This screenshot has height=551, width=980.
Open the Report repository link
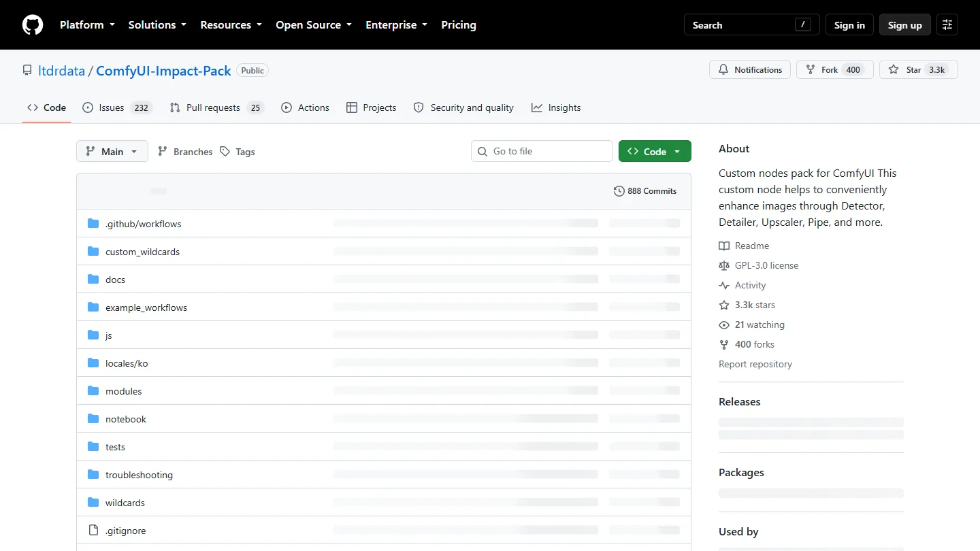click(755, 365)
